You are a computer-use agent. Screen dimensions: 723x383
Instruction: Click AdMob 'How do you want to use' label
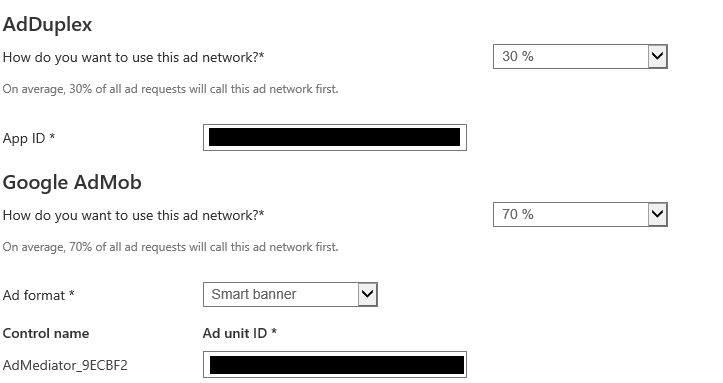point(133,215)
